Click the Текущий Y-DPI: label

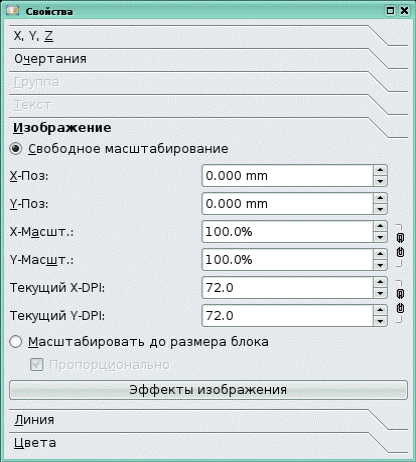(x=57, y=316)
